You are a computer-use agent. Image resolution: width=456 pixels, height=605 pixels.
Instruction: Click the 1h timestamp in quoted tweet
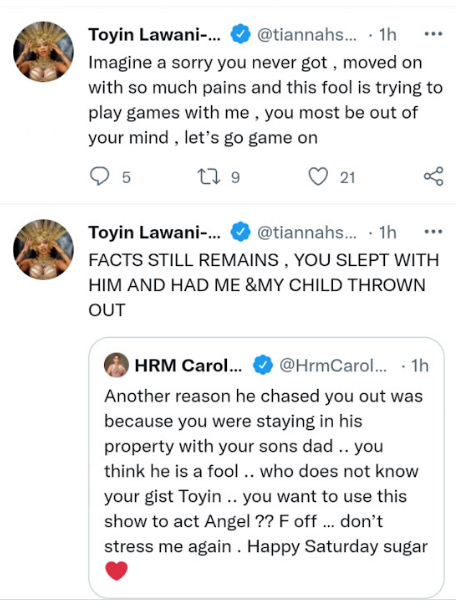pos(420,365)
